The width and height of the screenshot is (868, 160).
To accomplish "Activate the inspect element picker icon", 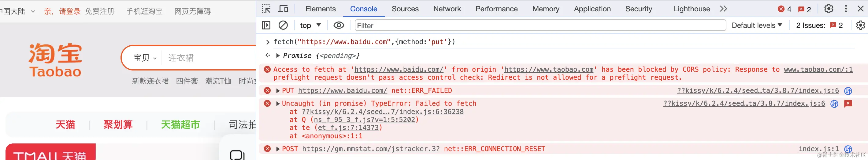I will [x=266, y=9].
